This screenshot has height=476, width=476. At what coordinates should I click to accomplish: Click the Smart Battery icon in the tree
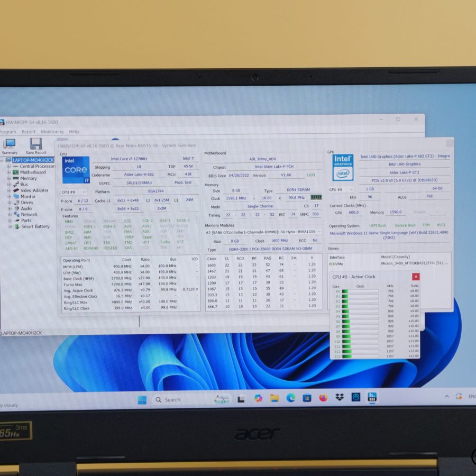[x=17, y=226]
